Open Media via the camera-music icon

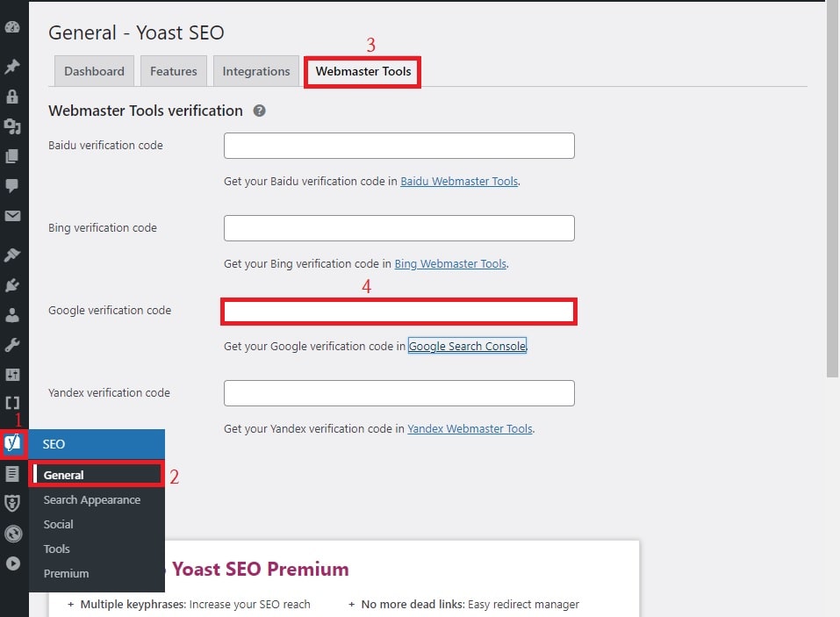click(x=12, y=126)
